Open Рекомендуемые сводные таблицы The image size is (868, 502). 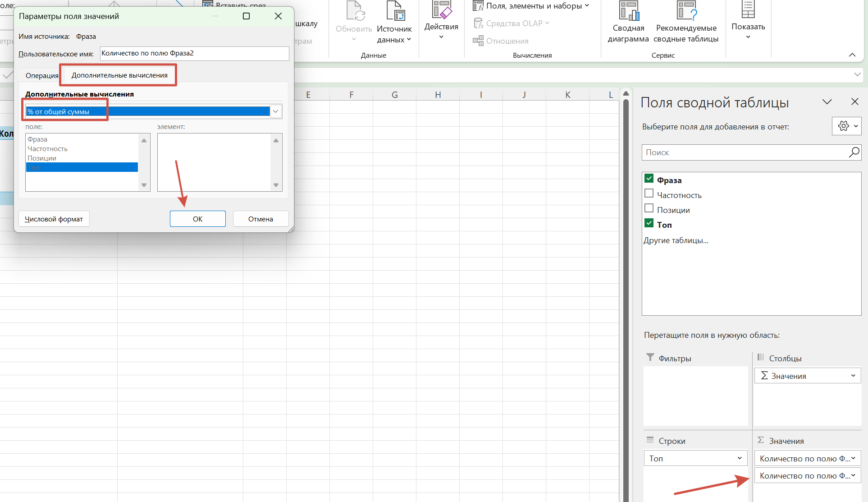point(686,23)
